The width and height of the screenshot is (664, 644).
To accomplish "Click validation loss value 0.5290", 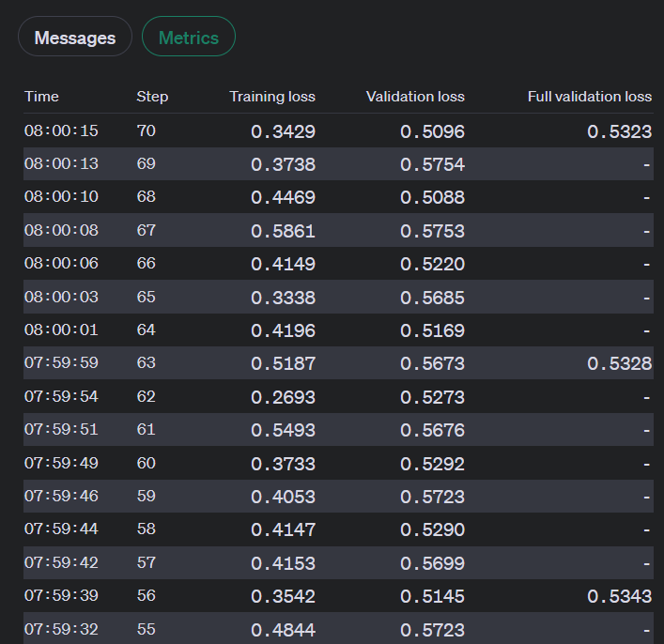I will pyautogui.click(x=432, y=530).
